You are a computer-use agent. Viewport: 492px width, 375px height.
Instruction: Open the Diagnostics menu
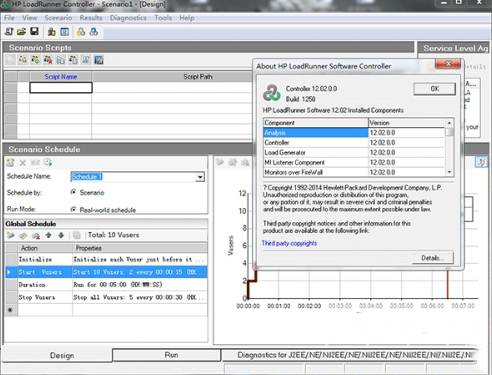(128, 18)
